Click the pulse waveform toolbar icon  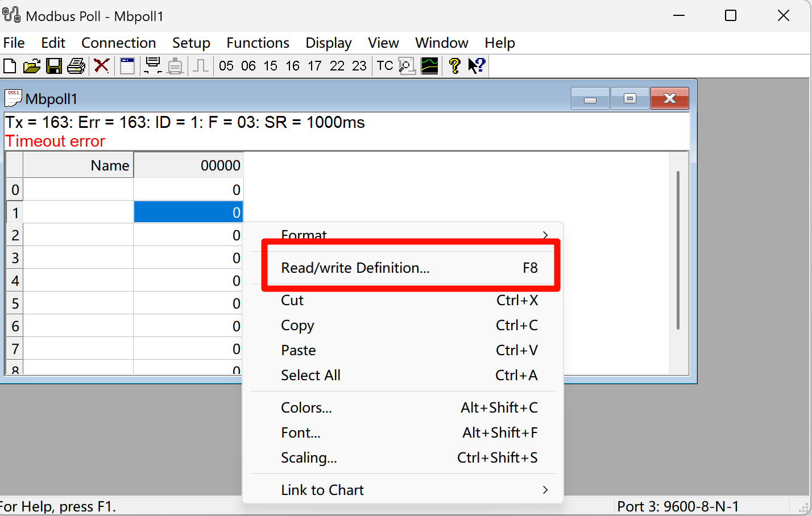pyautogui.click(x=200, y=66)
